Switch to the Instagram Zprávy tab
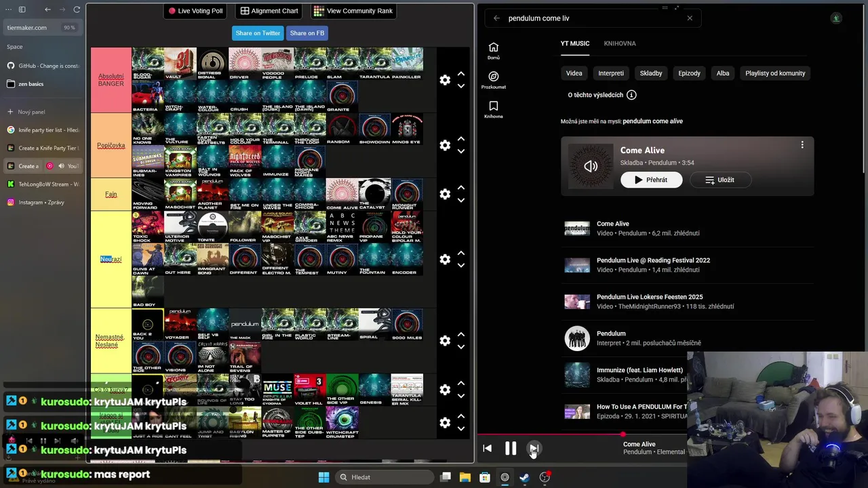The height and width of the screenshot is (488, 868). click(x=42, y=202)
